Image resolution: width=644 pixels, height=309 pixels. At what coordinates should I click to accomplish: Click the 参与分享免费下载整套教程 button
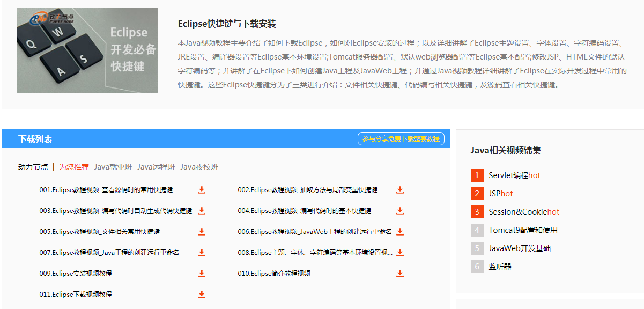[401, 139]
